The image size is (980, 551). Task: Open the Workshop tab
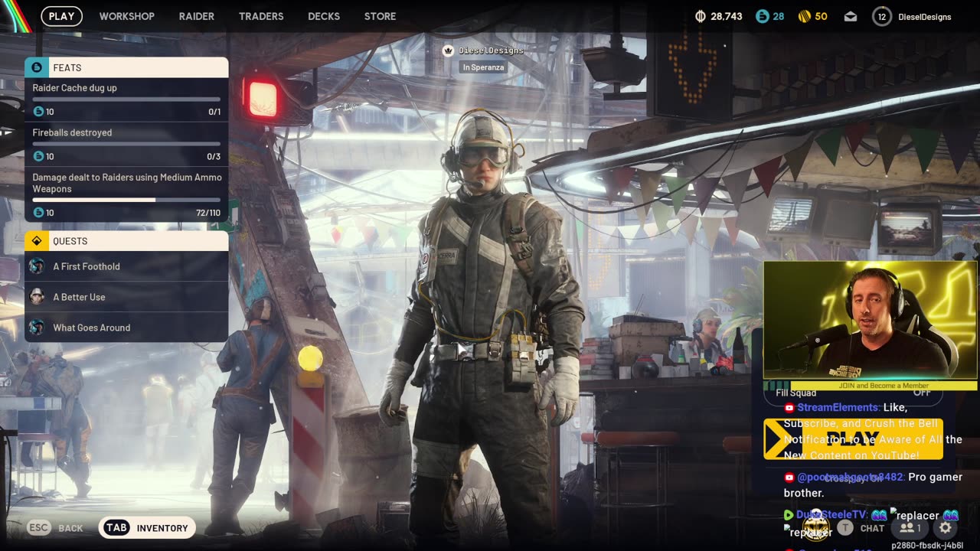pos(126,16)
